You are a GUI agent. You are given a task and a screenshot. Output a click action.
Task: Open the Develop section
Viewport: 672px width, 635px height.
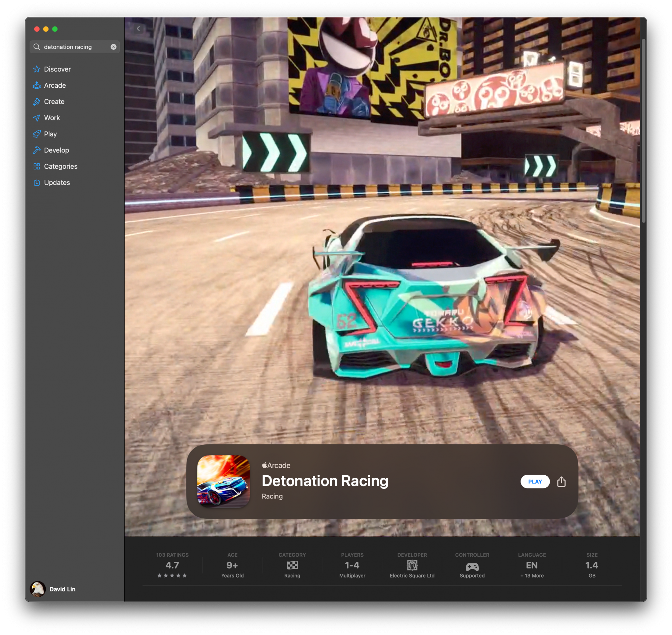(75, 150)
